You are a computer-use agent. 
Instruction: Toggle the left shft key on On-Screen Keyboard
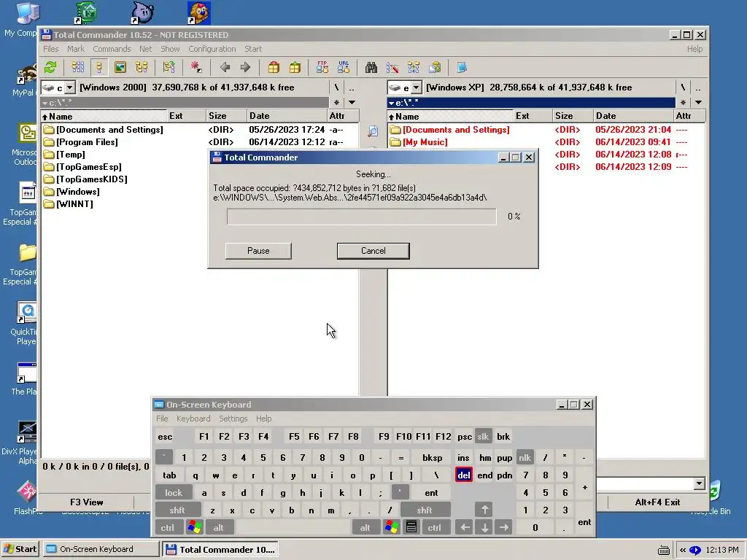(x=177, y=510)
